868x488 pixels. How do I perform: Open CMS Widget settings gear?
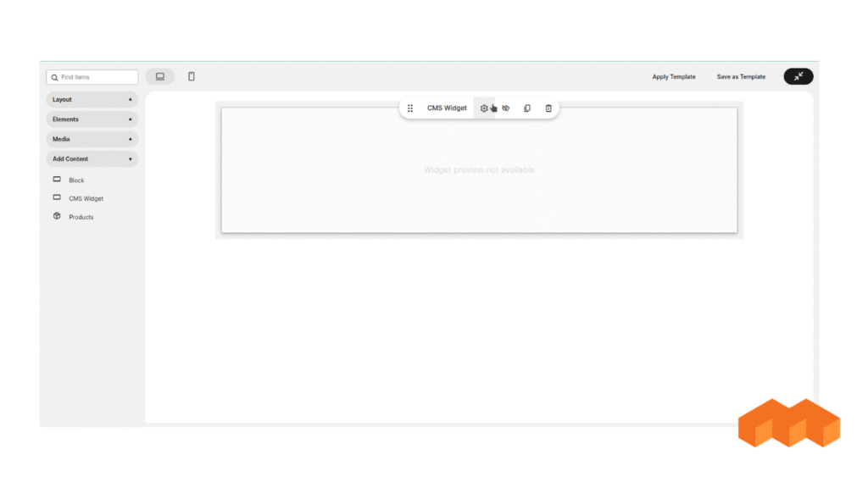[483, 108]
